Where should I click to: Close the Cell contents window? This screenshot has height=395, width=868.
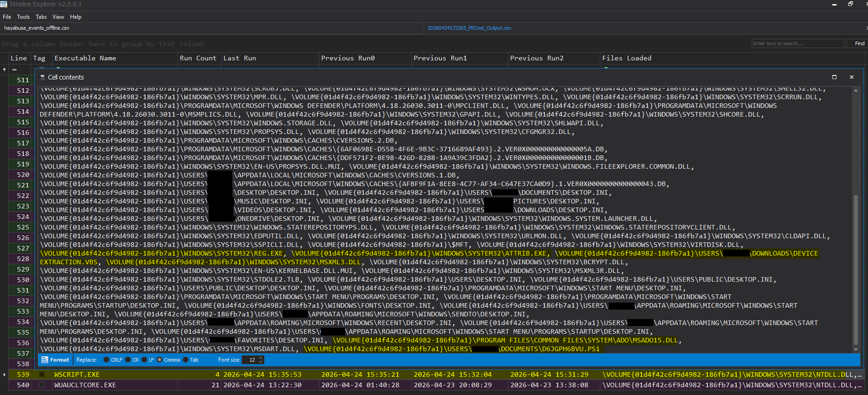click(x=852, y=77)
